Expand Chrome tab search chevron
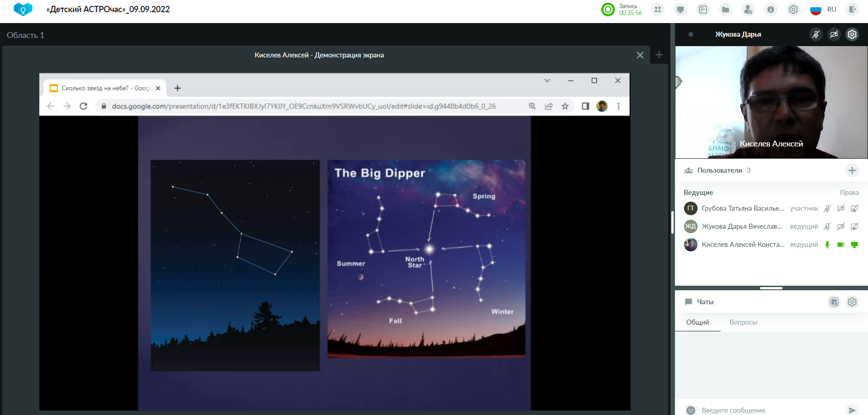The height and width of the screenshot is (415, 868). point(547,80)
